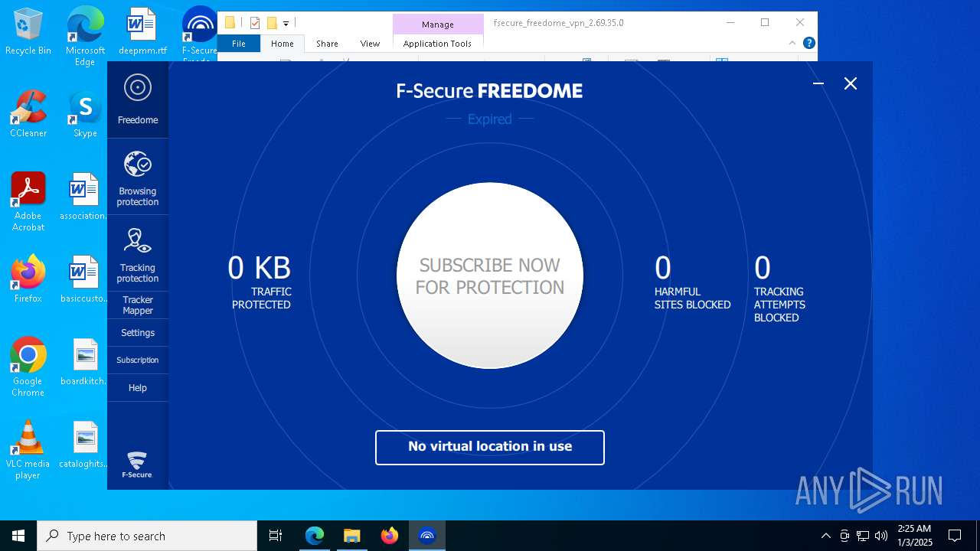This screenshot has width=980, height=551.
Task: Open F-Secure Freedome desktop shortcut
Action: coord(199,34)
